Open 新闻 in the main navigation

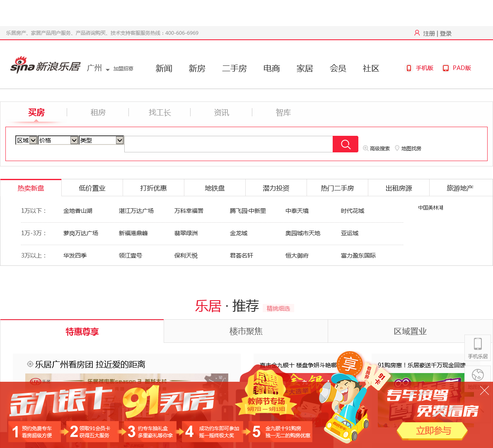point(164,68)
